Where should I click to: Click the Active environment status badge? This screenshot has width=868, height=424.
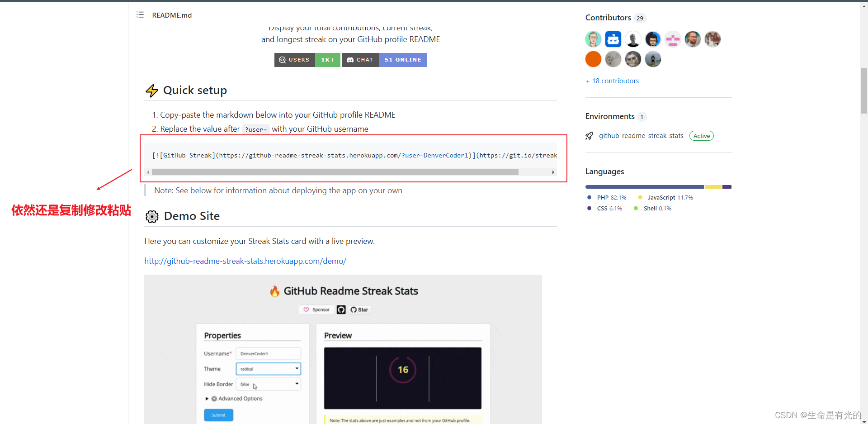pos(702,136)
